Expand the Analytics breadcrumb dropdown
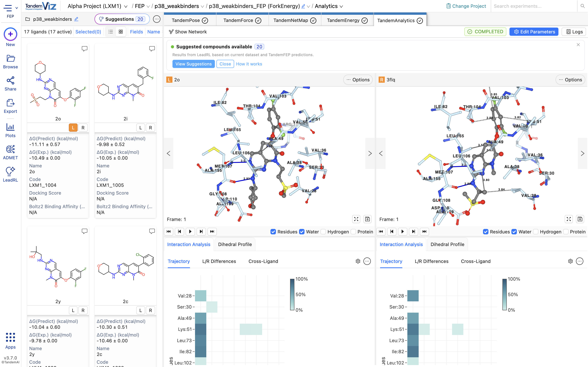Screen dimensions: 588x367 click(341, 6)
